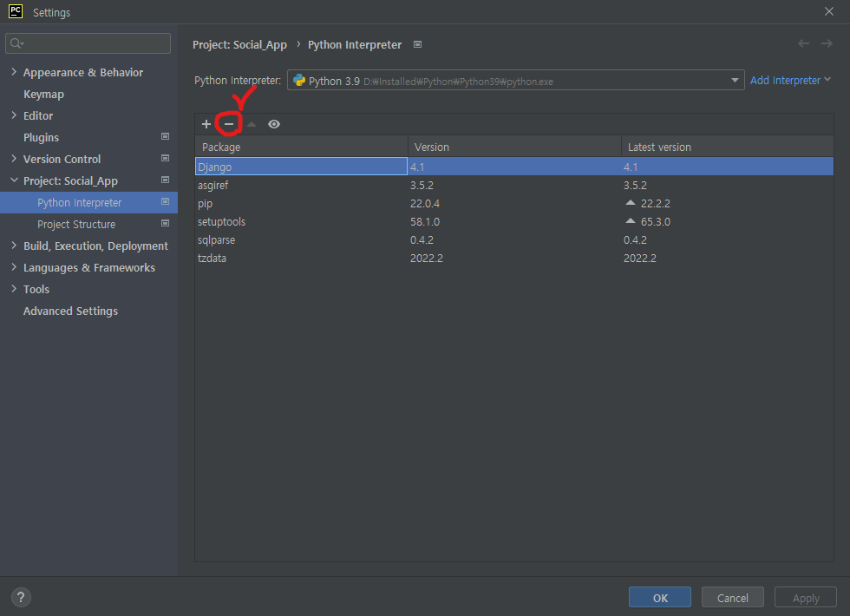
Task: Click the project-level icon next to Version Control
Action: point(166,158)
